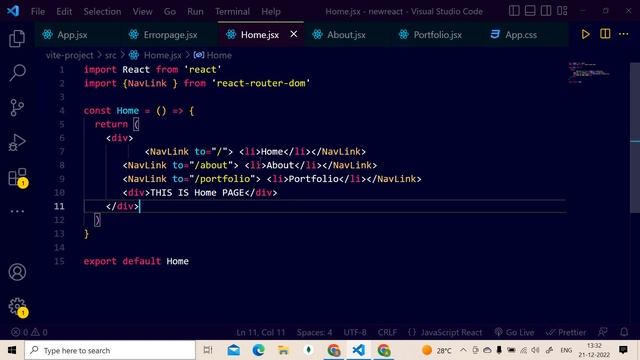Viewport: 640px width, 360px height.
Task: Show additional views ellipsis in activity bar
Action: pyautogui.click(x=17, y=211)
